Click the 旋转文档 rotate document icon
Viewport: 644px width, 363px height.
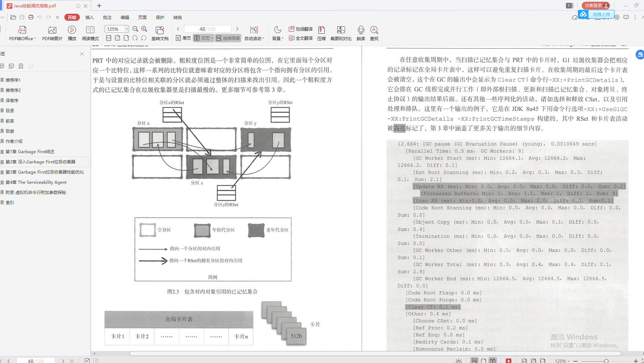(x=160, y=30)
